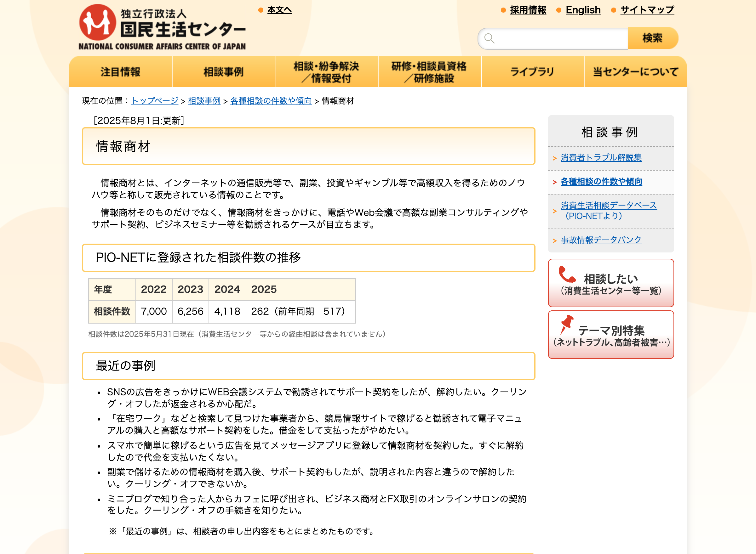Click the case item starting 副業で儲けるための情報商材
This screenshot has height=554, width=756.
pyautogui.click(x=311, y=478)
